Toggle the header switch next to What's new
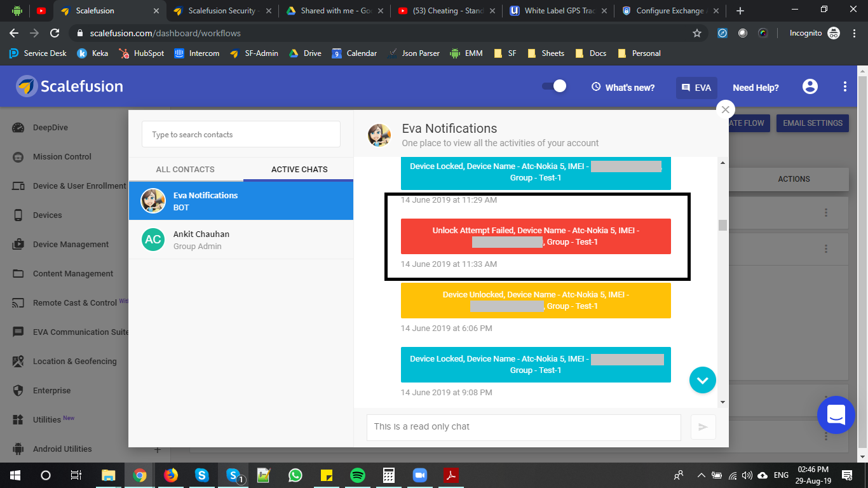 tap(554, 86)
